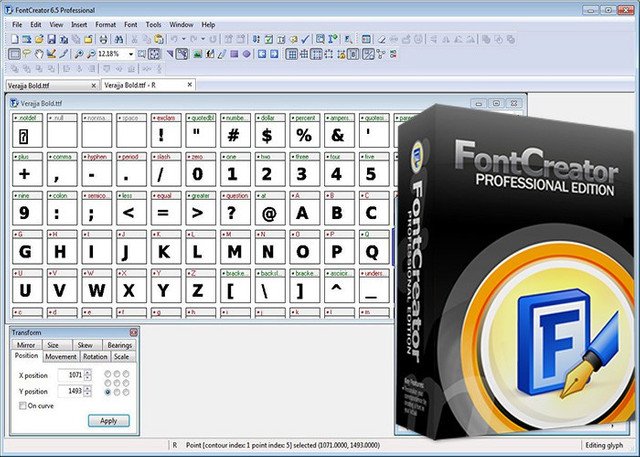The height and width of the screenshot is (457, 640).
Task: Click the Y position spinner arrows
Action: 88,391
